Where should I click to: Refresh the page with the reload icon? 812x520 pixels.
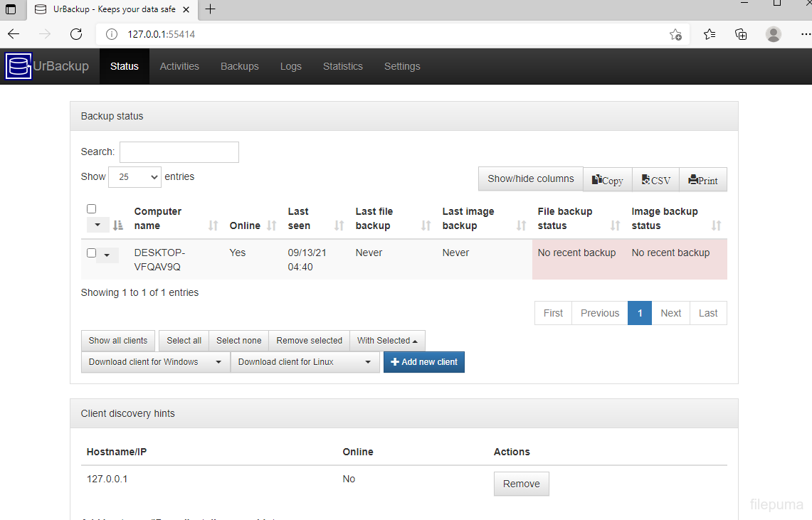76,34
